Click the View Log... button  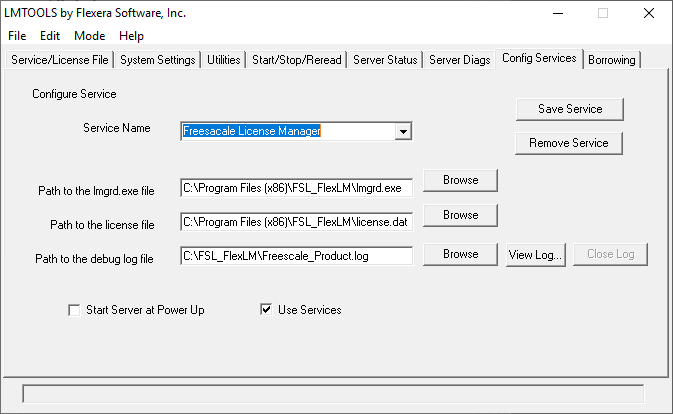tap(536, 255)
